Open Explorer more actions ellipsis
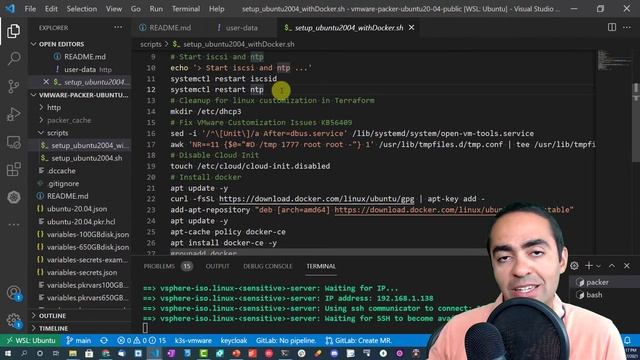This screenshot has height=360, width=640. pos(118,27)
